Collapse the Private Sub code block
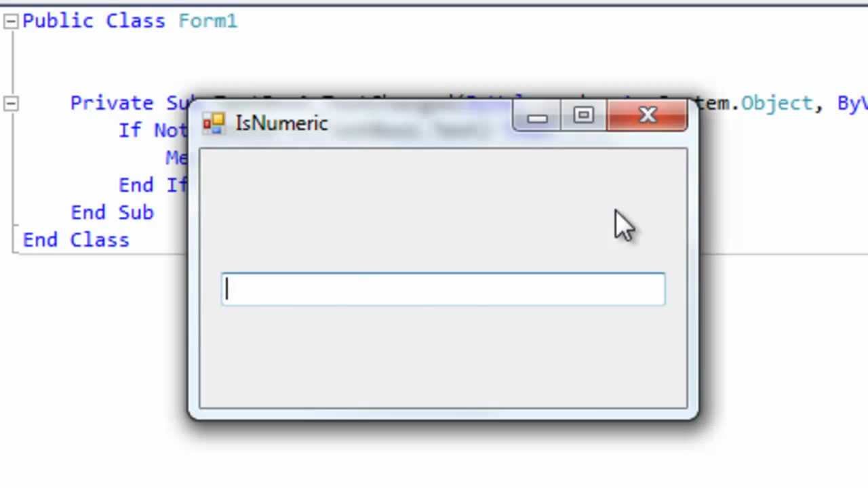The width and height of the screenshot is (868, 488). pyautogui.click(x=10, y=104)
